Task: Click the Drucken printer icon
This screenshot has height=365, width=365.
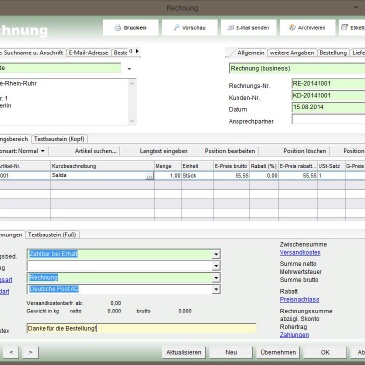Action: coord(118,28)
